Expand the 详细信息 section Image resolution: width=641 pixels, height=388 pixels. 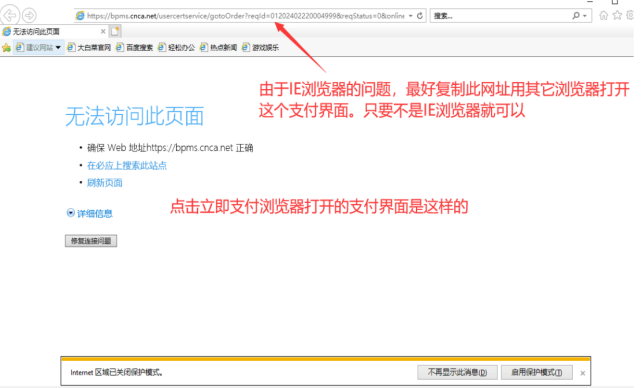[90, 213]
